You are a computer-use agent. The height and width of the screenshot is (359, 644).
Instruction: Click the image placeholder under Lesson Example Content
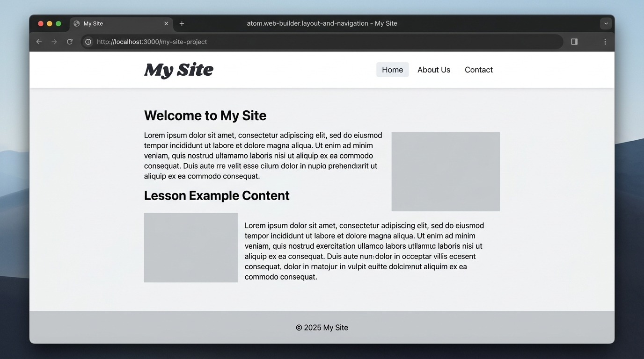[191, 248]
